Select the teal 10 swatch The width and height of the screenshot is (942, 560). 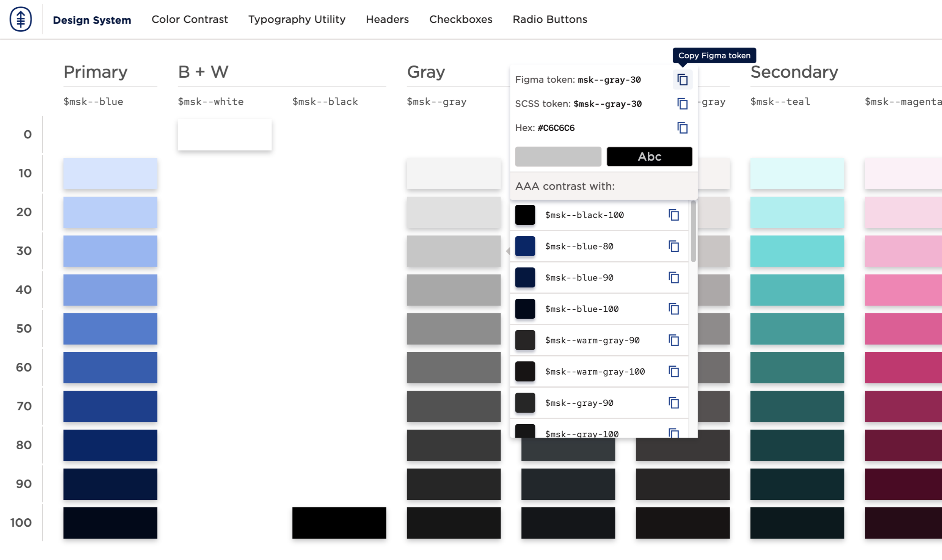pos(797,173)
